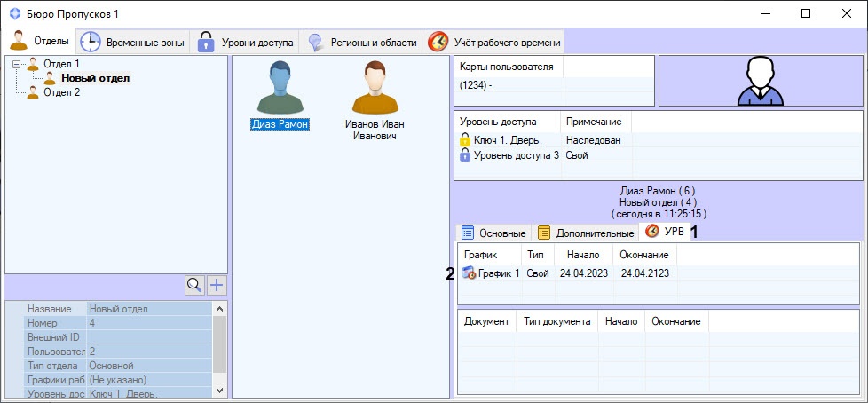
Task: Select Отдел 2 in the department tree
Action: pyautogui.click(x=61, y=92)
